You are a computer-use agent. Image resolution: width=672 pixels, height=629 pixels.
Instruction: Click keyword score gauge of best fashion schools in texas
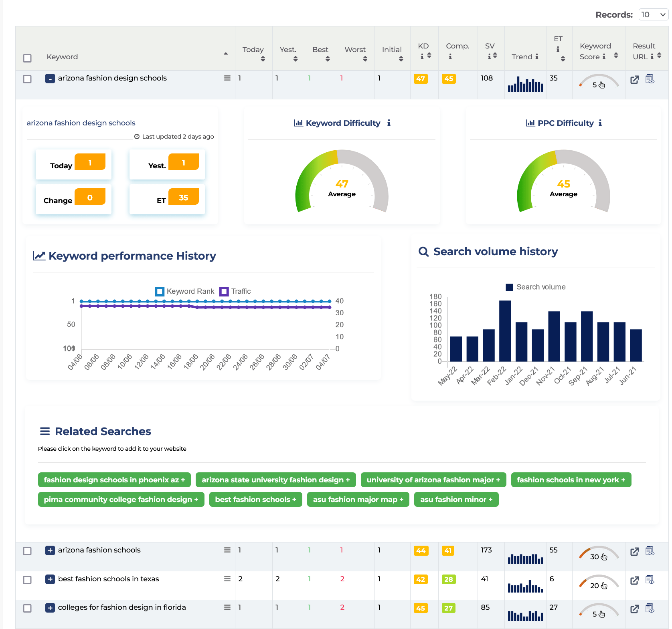pyautogui.click(x=599, y=582)
